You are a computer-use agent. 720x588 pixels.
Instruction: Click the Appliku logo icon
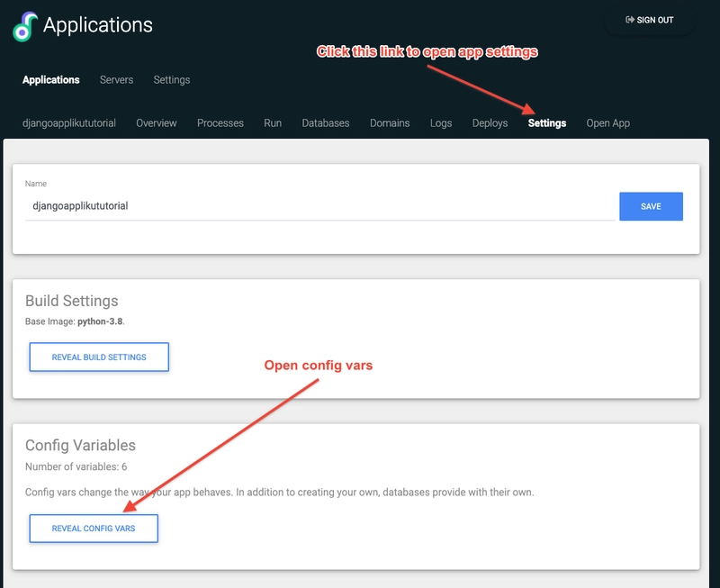(x=25, y=26)
